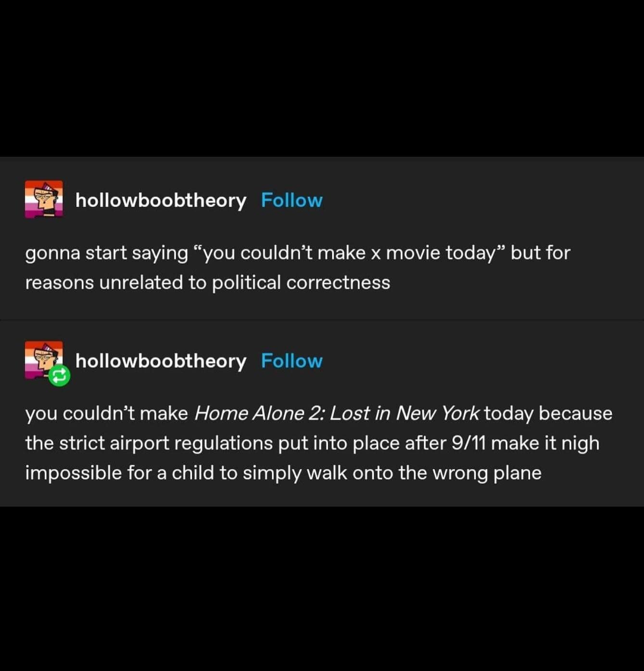Open hollowboobtheory username in the reblogged post
The width and height of the screenshot is (644, 671).
(x=161, y=361)
